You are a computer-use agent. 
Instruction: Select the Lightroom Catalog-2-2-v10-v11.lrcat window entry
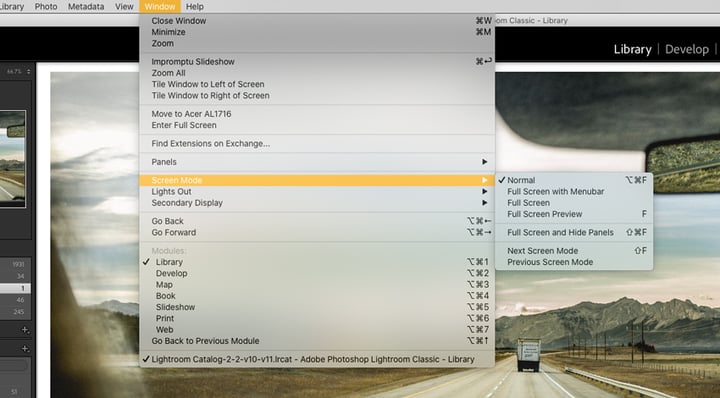pos(317,359)
